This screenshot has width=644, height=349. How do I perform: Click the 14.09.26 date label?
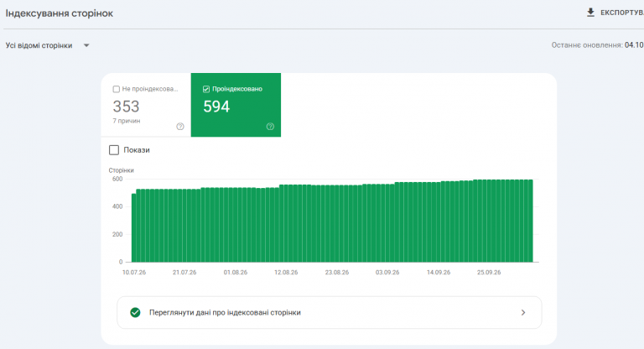click(x=439, y=272)
